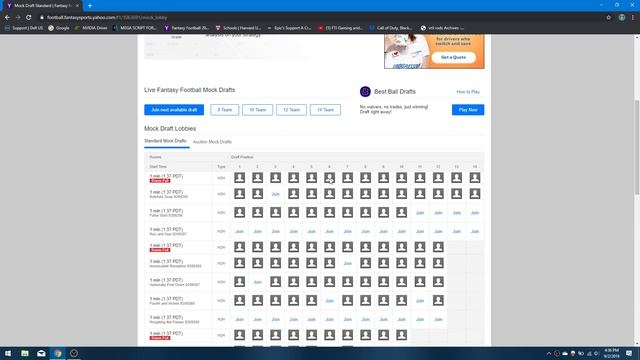Screen dimensions: 640x360
Task: Click occupied seat 12 in Fourth and Inches room
Action: (x=438, y=300)
